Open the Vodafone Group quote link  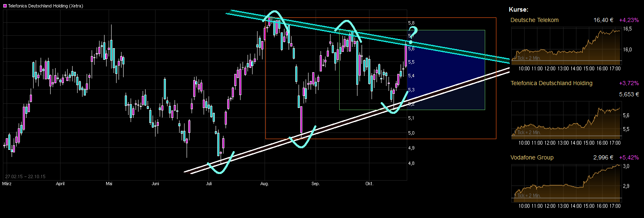tap(532, 157)
